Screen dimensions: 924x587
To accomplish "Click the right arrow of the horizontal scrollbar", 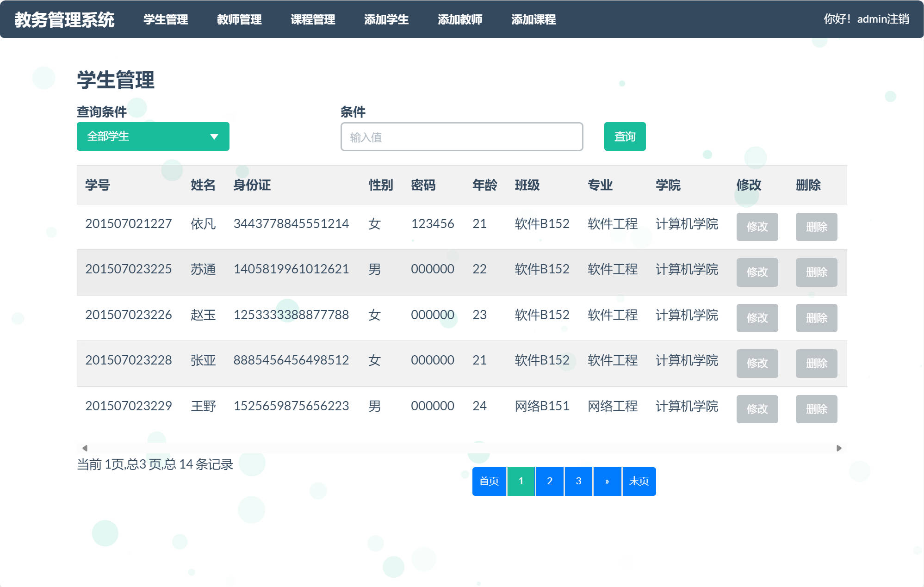I will 838,448.
